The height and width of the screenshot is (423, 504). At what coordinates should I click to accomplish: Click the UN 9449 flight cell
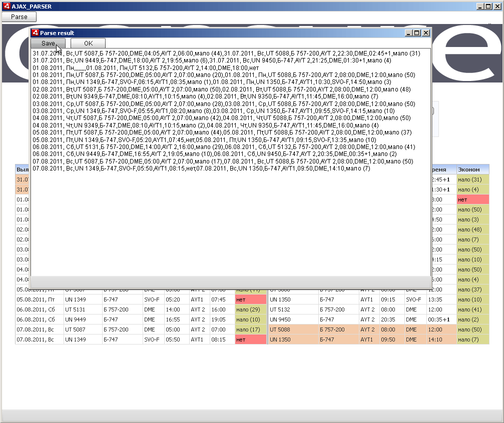click(83, 319)
